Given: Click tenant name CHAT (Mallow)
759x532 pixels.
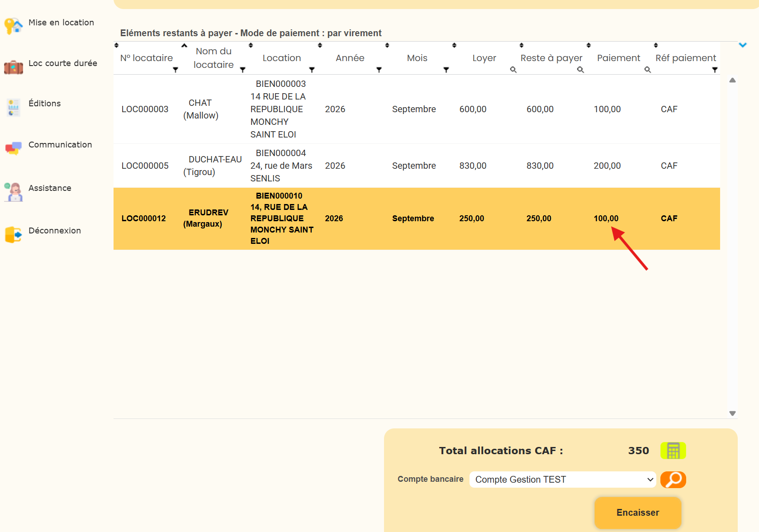Looking at the screenshot, I should coord(200,109).
